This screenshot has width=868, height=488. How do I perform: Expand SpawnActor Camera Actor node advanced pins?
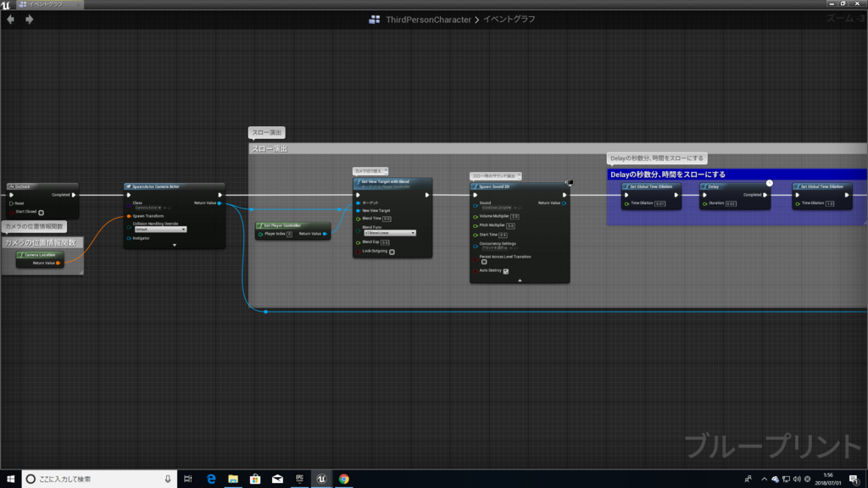pyautogui.click(x=175, y=245)
